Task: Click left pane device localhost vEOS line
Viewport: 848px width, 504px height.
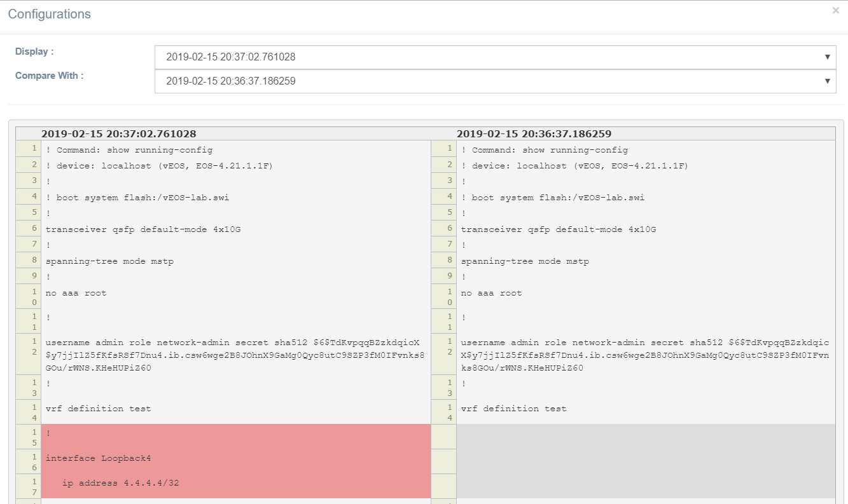Action: point(159,166)
